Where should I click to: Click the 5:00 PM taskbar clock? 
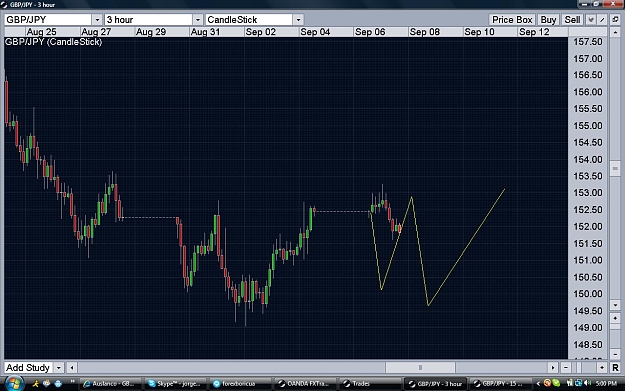pyautogui.click(x=606, y=383)
